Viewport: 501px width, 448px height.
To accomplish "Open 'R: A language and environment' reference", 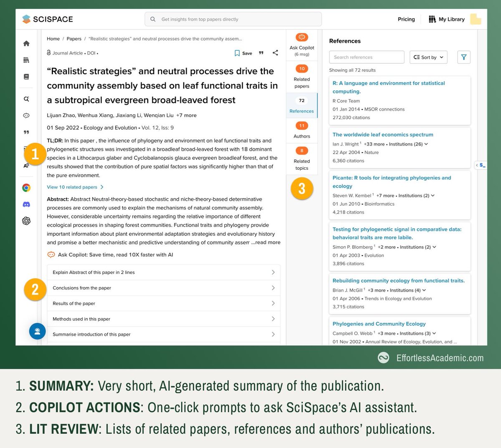I will pos(389,87).
